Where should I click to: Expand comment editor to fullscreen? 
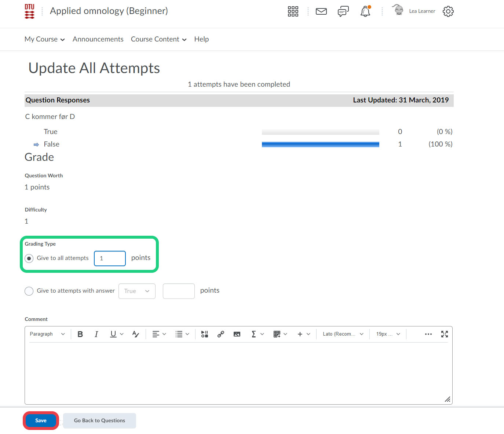[444, 334]
